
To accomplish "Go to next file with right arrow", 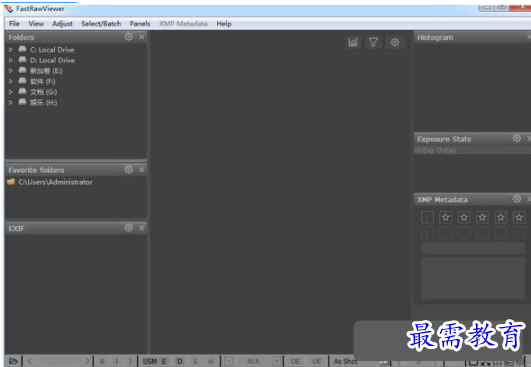I will (x=87, y=361).
